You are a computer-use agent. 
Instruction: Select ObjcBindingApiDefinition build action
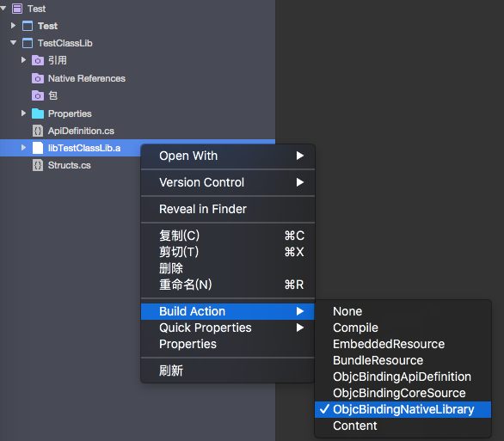click(x=403, y=377)
